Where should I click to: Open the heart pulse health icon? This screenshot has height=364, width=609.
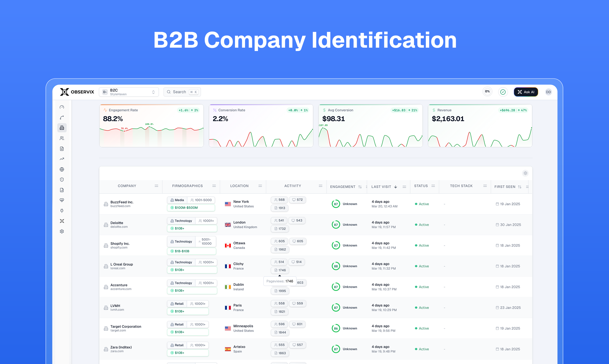point(62,200)
